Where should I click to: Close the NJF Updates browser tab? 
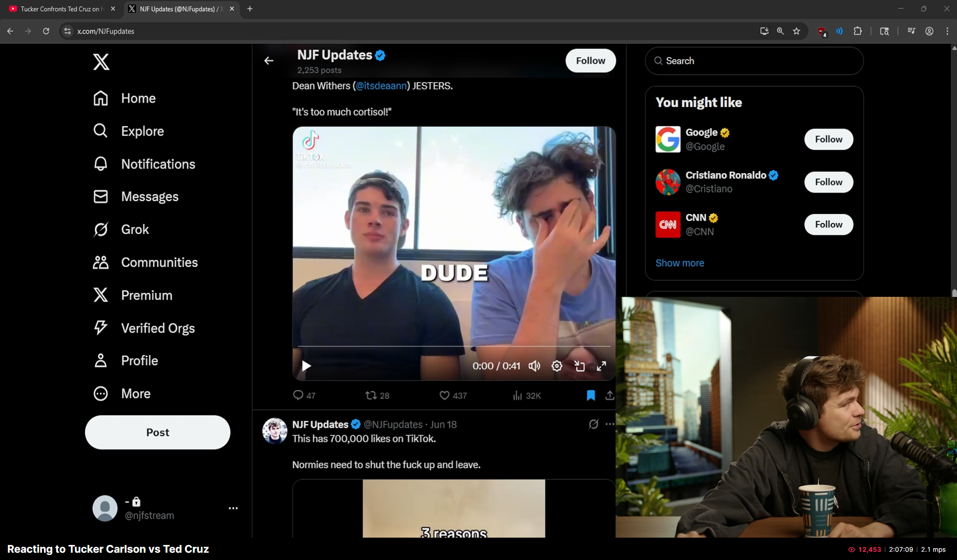(232, 9)
